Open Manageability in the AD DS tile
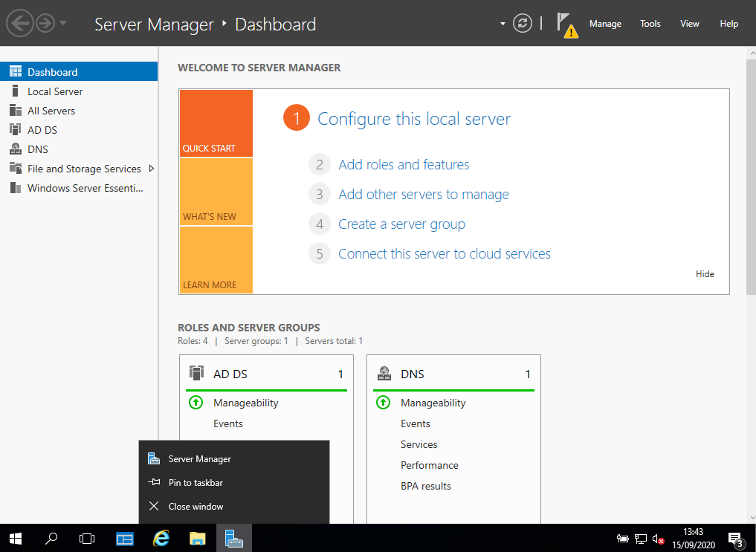756x552 pixels. tap(246, 403)
